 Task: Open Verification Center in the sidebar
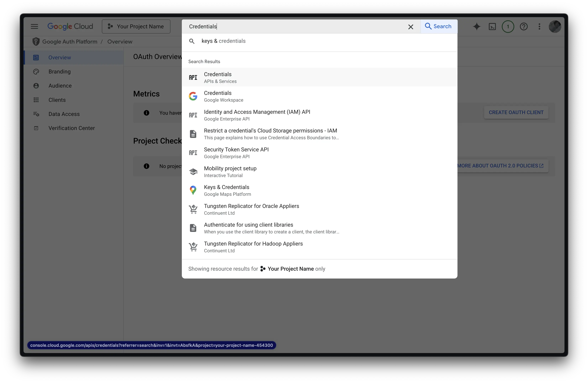coord(74,128)
